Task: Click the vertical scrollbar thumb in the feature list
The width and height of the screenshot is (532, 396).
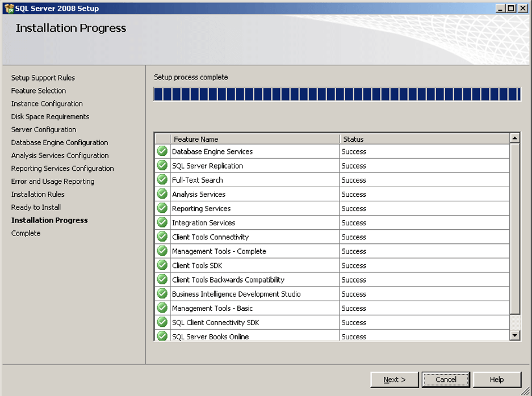Action: click(x=515, y=229)
